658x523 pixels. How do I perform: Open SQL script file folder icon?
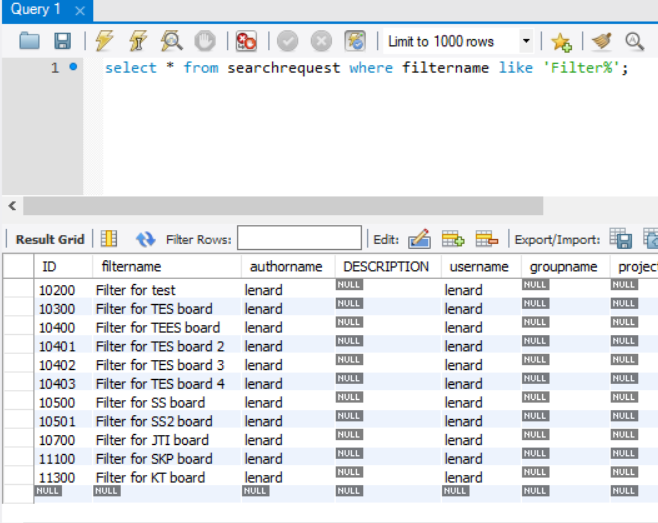tap(30, 41)
